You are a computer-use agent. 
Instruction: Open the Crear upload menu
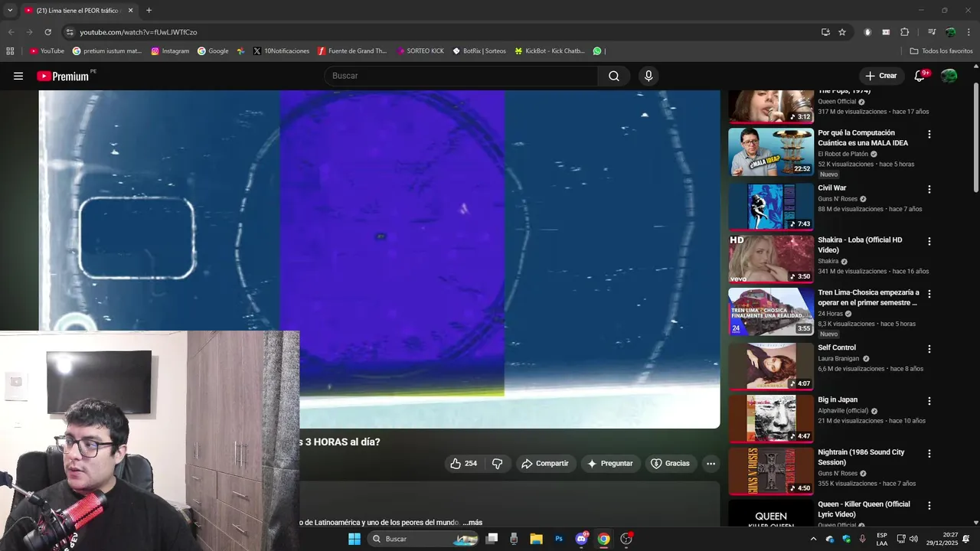tap(880, 76)
